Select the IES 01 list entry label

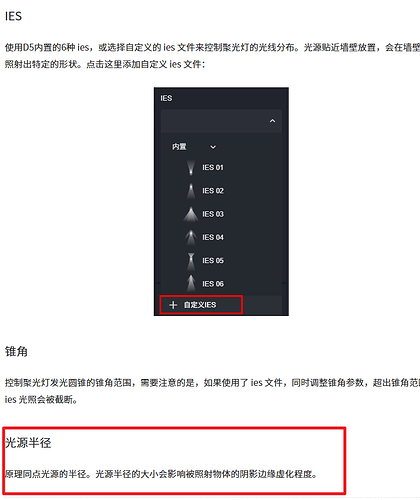[213, 167]
